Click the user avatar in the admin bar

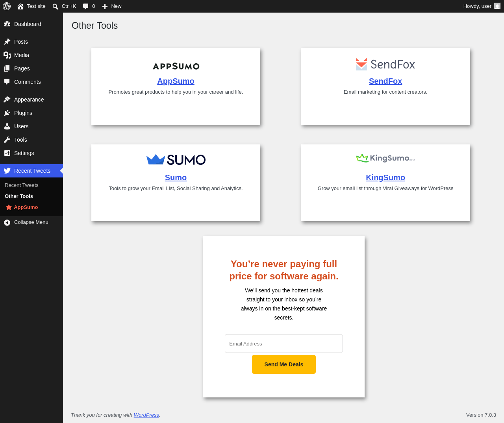click(x=497, y=6)
